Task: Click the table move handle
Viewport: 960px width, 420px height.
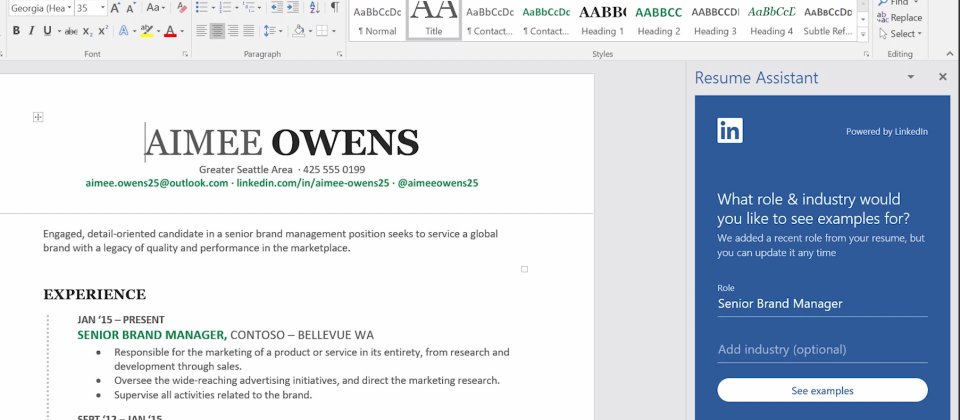Action: pos(38,117)
